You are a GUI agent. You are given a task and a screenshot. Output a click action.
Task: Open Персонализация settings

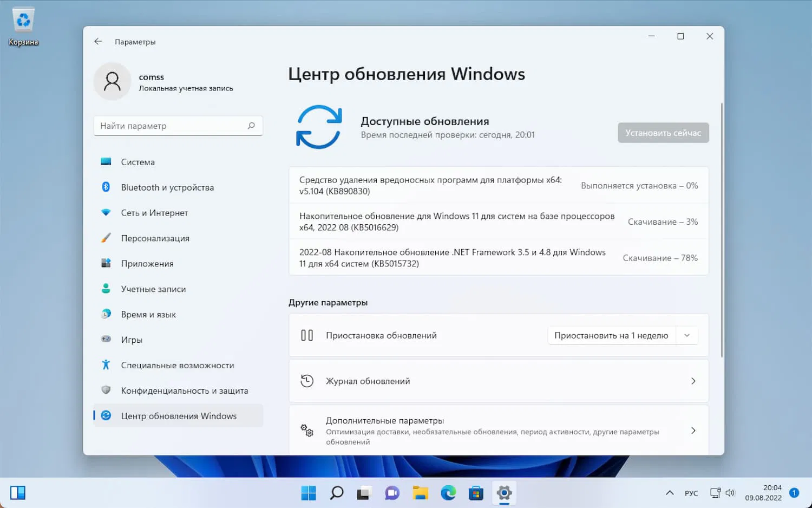pyautogui.click(x=155, y=238)
